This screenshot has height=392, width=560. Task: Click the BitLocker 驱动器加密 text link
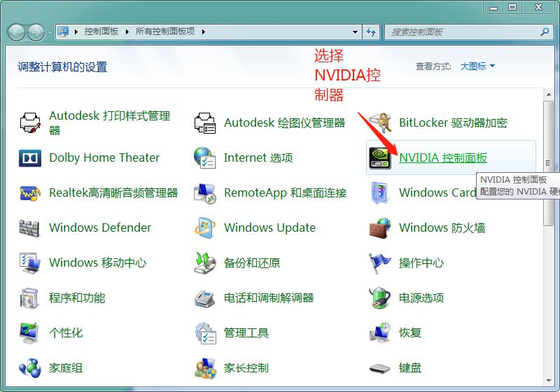(453, 122)
